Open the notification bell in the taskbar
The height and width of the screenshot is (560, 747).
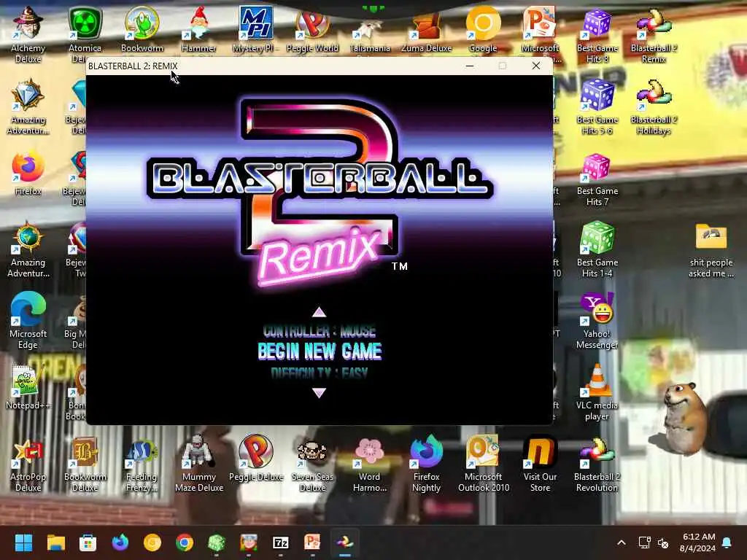click(x=727, y=542)
